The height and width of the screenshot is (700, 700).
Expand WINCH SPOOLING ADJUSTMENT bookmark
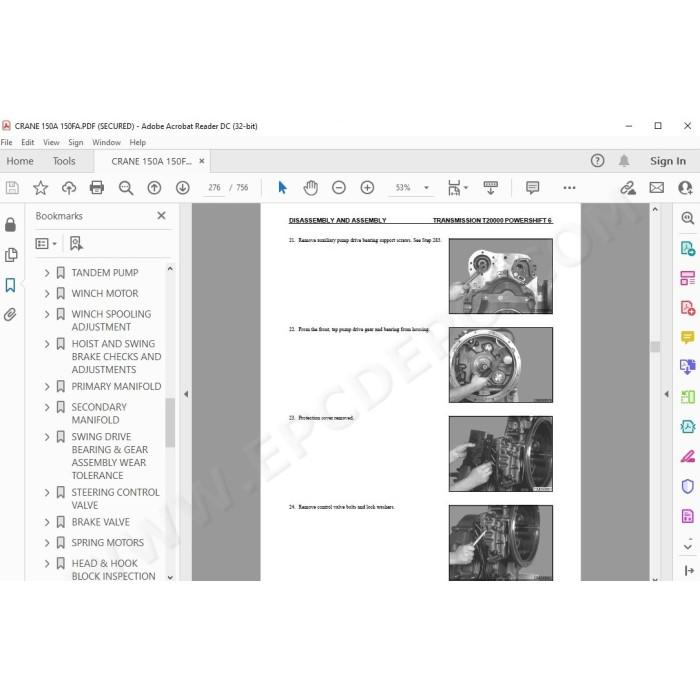(47, 314)
